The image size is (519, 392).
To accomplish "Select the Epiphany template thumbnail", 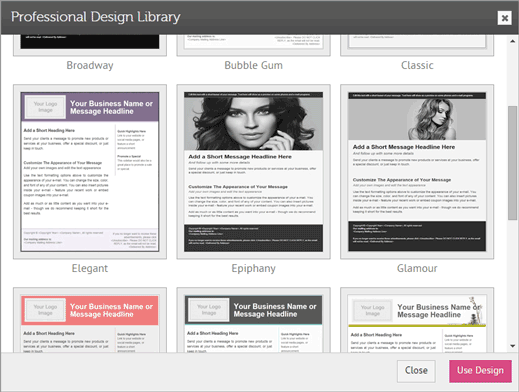I will point(254,172).
